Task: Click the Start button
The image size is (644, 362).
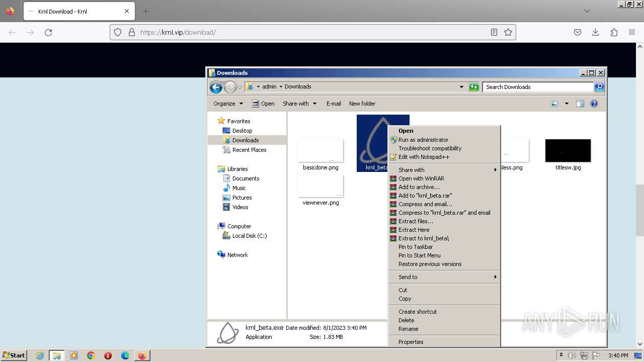Action: coord(14,355)
